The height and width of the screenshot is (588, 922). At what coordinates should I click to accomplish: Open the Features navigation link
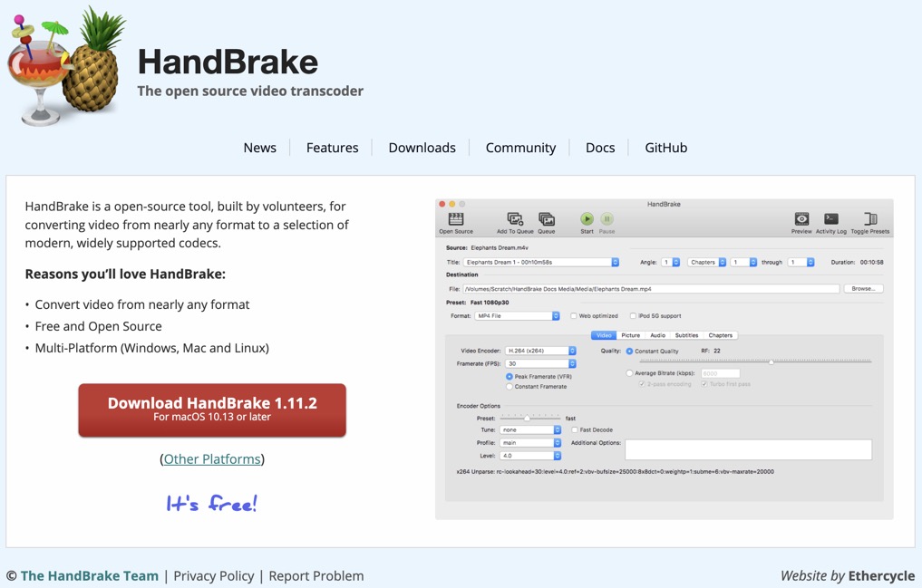pos(332,148)
